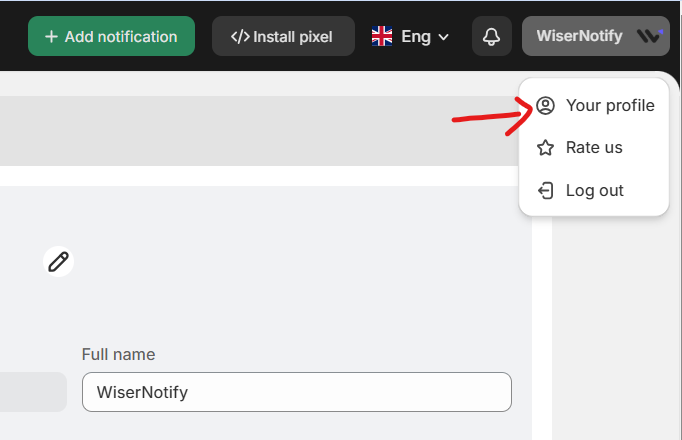The width and height of the screenshot is (682, 440).
Task: Click the code brackets icon on Install pixel
Action: tap(240, 36)
